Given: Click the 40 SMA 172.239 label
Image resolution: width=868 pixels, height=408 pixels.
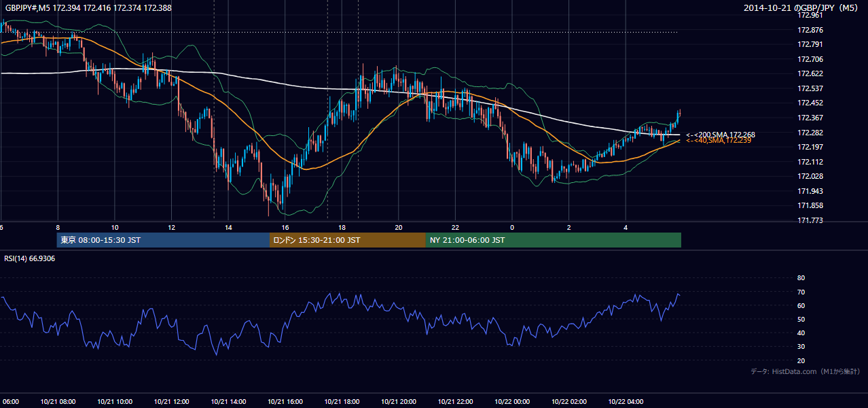Looking at the screenshot, I should click(x=719, y=140).
